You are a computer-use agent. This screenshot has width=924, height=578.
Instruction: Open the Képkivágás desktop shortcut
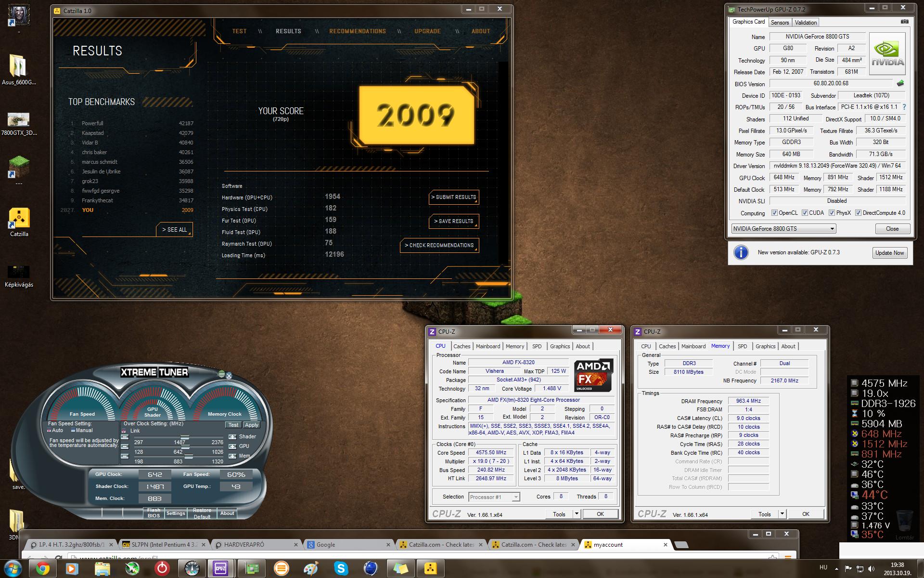(19, 271)
